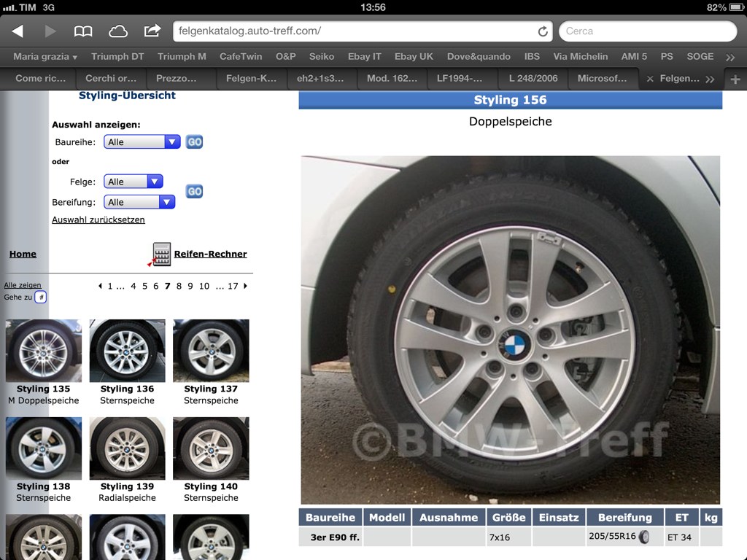Switch to the Prezzo... tab

coord(176,79)
